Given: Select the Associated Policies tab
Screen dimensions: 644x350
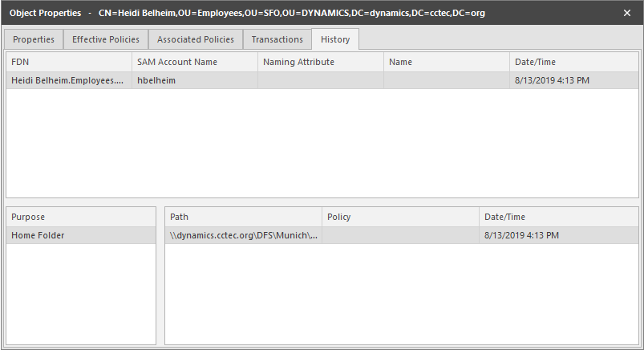Looking at the screenshot, I should click(196, 39).
